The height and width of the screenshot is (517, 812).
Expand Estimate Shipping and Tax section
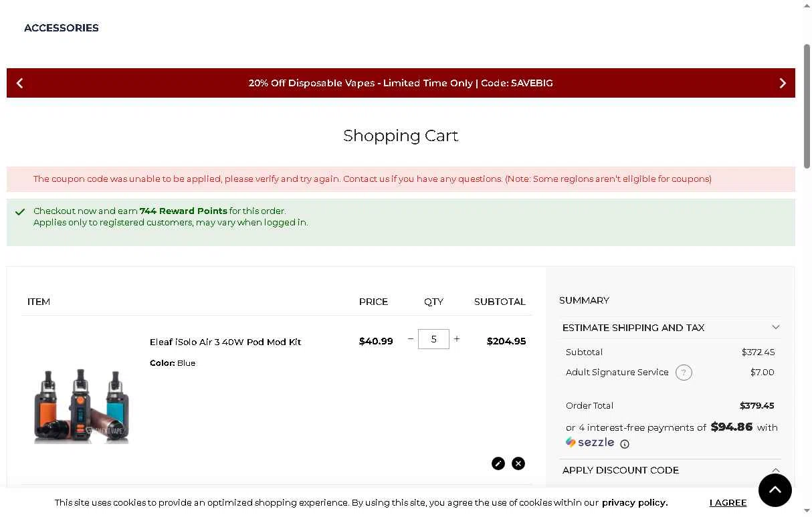pos(671,328)
